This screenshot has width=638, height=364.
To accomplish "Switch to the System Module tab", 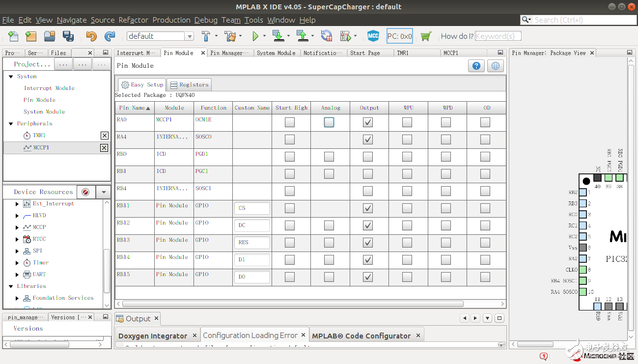I will click(276, 53).
